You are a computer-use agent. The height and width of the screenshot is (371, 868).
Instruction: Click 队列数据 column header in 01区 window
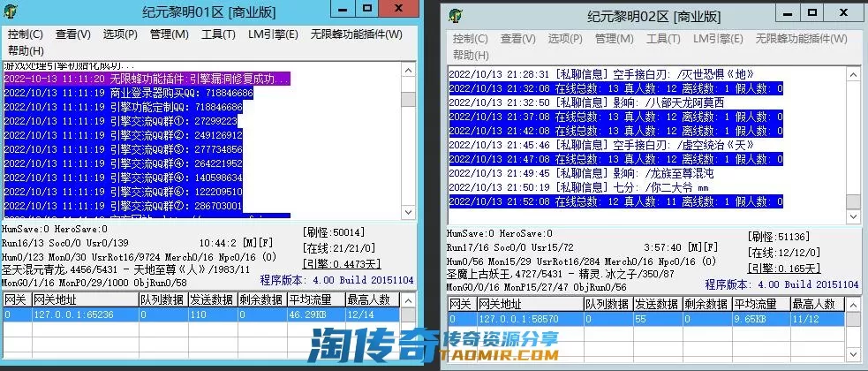[x=163, y=300]
